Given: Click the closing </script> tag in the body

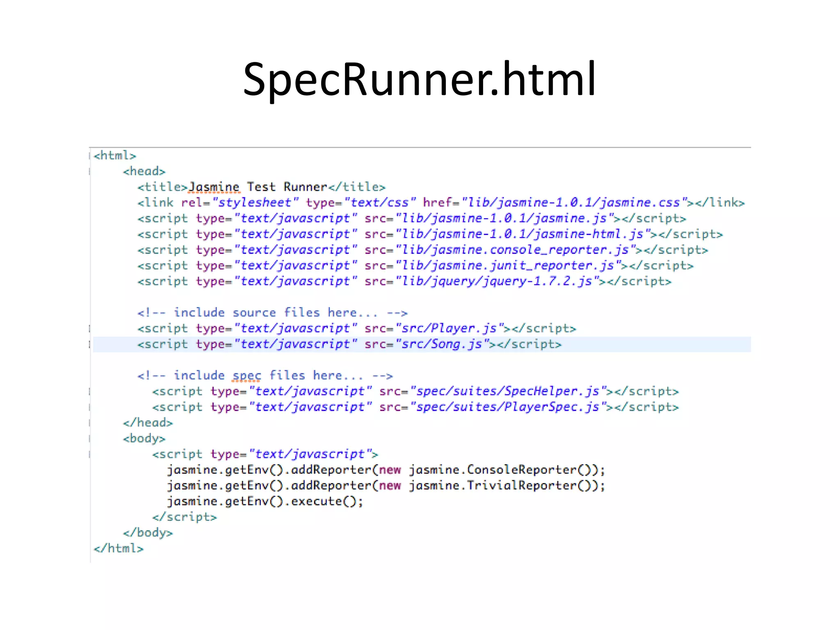Looking at the screenshot, I should pos(185,517).
